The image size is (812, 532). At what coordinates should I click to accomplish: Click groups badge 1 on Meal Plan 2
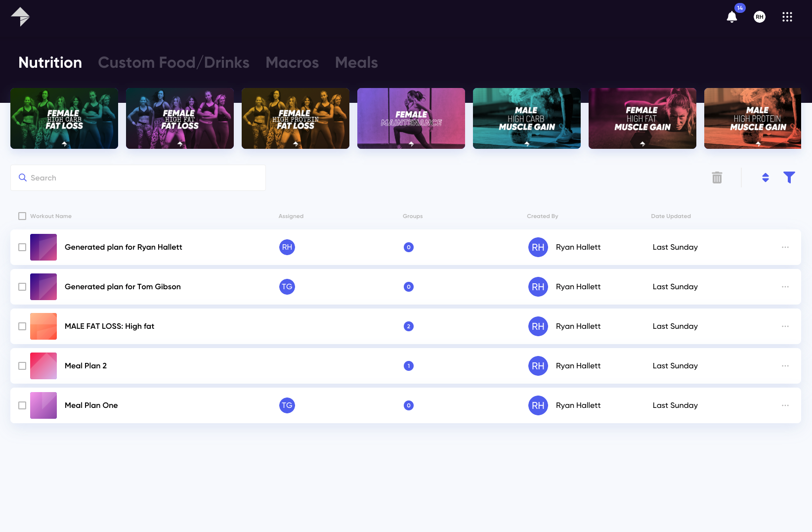pos(409,366)
